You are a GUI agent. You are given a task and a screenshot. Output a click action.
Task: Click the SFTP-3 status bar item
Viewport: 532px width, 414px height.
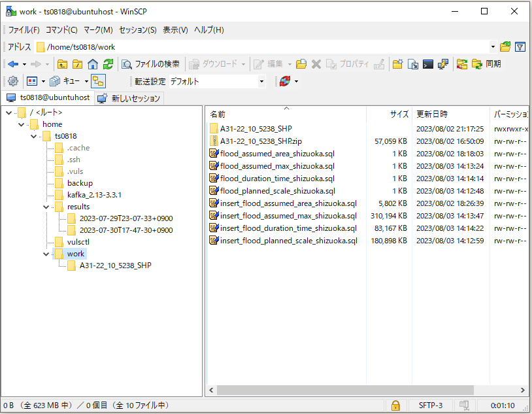click(x=431, y=405)
